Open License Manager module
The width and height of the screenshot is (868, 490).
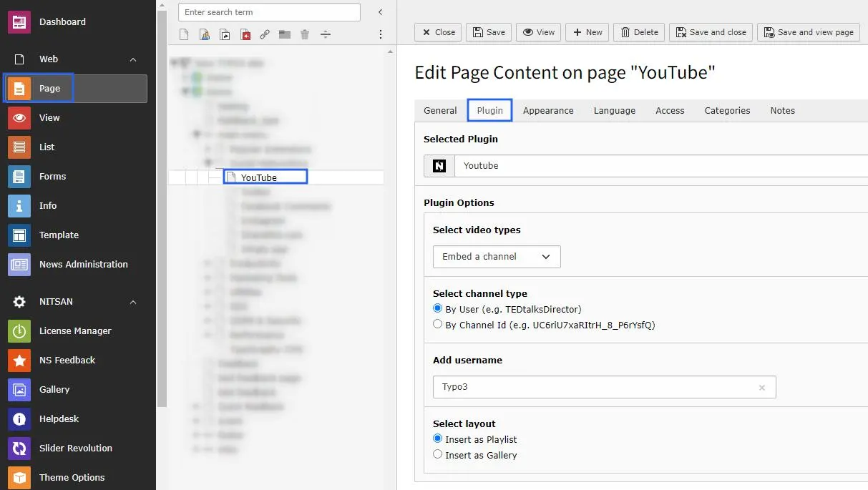pyautogui.click(x=77, y=331)
